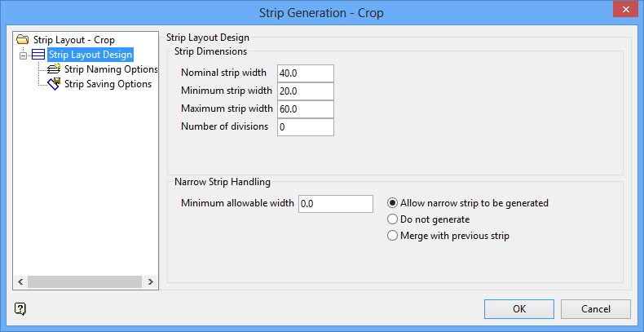Image resolution: width=644 pixels, height=332 pixels.
Task: Open help via the question mark icon
Action: 20,308
